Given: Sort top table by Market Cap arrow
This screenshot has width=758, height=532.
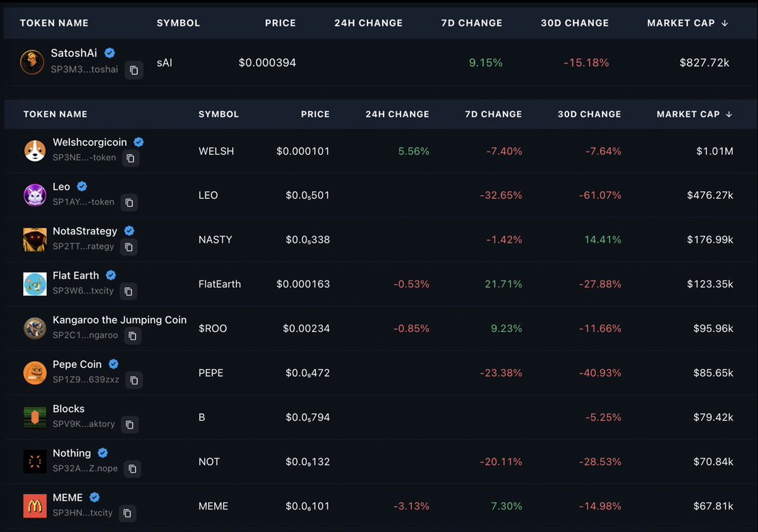Looking at the screenshot, I should click(x=725, y=23).
